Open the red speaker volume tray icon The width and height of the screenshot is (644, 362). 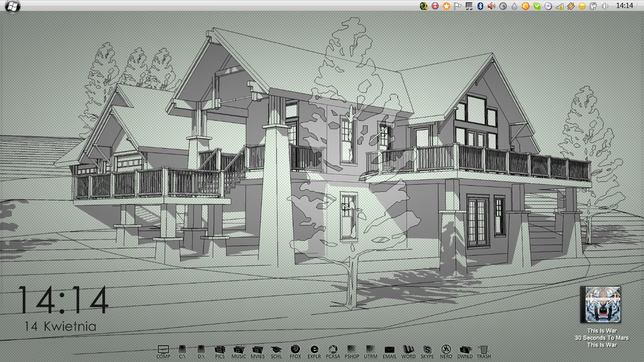tap(492, 6)
